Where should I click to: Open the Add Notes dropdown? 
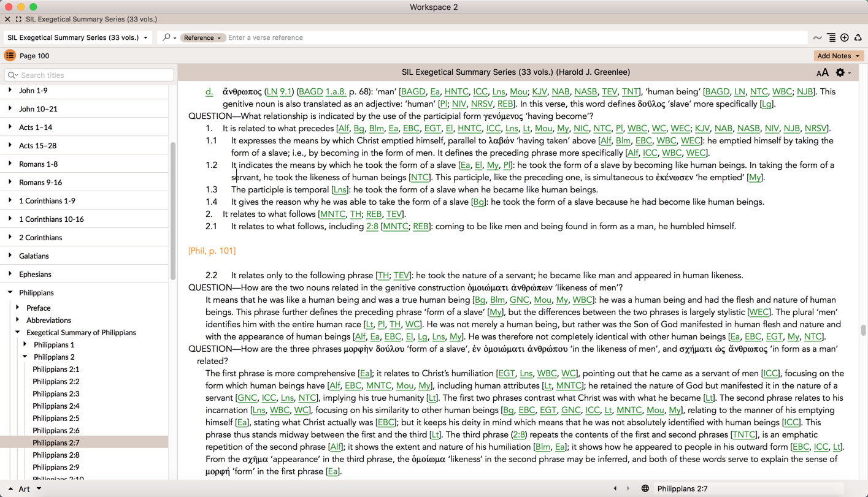[839, 56]
